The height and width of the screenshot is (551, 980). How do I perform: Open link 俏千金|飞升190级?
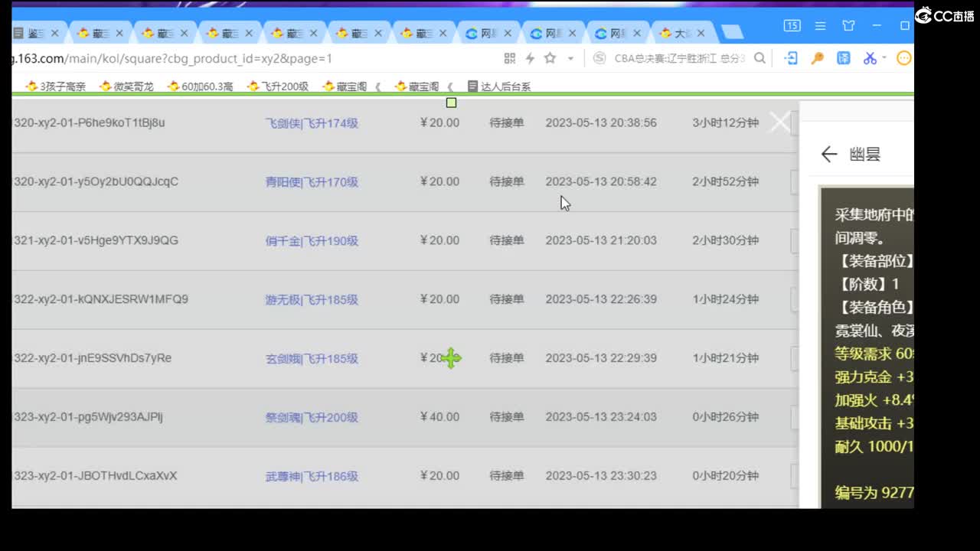coord(312,241)
